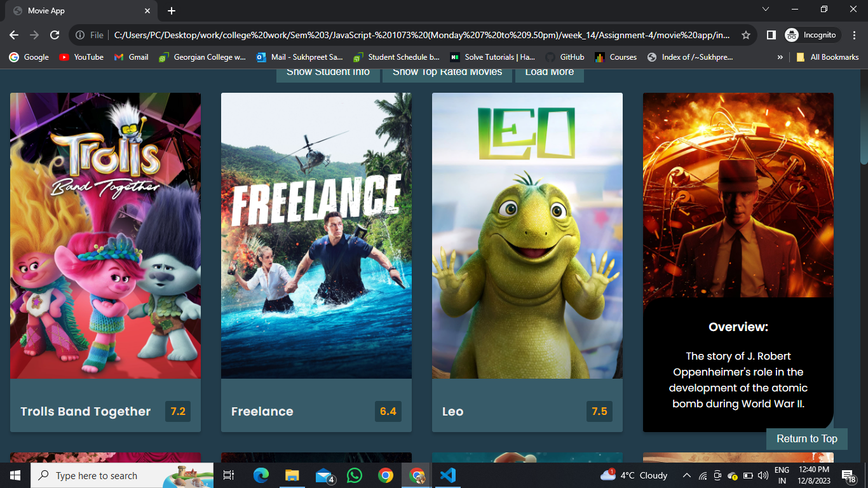The image size is (868, 488).
Task: Open the Solve Tutorials bookmark
Action: (x=492, y=57)
